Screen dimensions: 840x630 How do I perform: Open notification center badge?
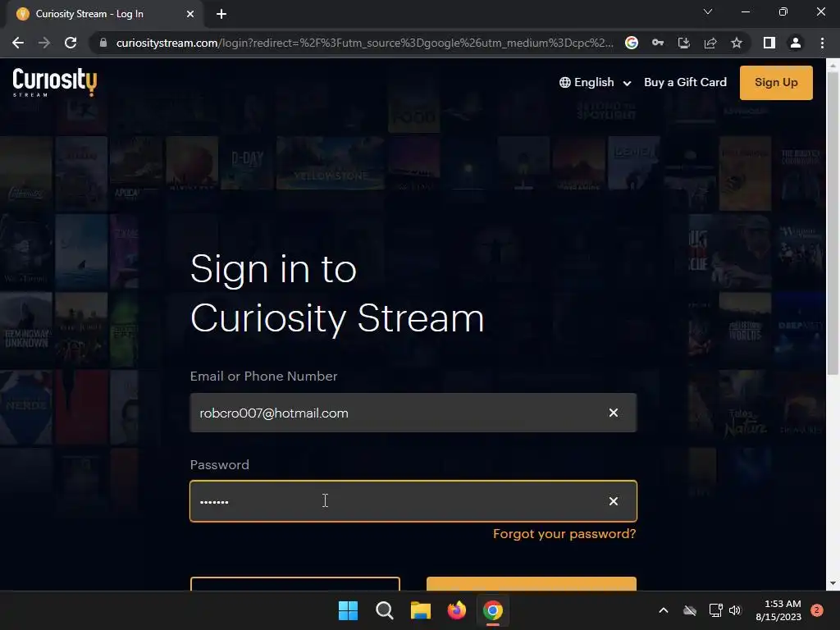816,610
